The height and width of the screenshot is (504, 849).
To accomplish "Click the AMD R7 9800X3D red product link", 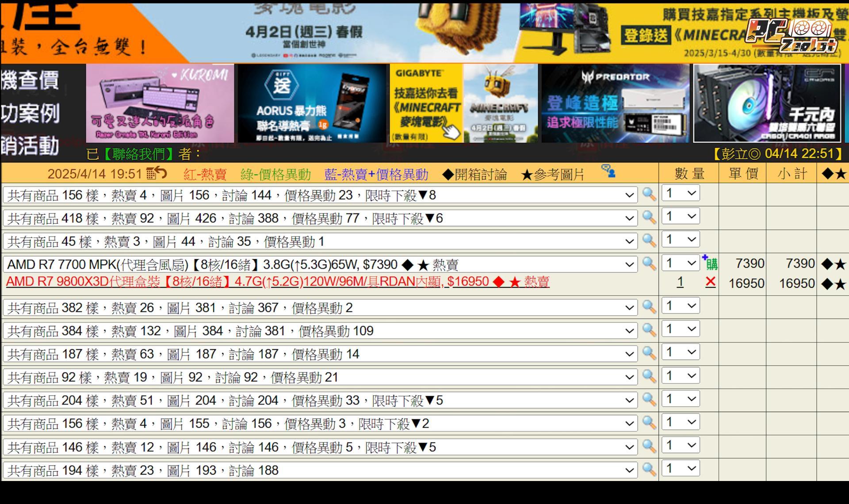I will 277,282.
